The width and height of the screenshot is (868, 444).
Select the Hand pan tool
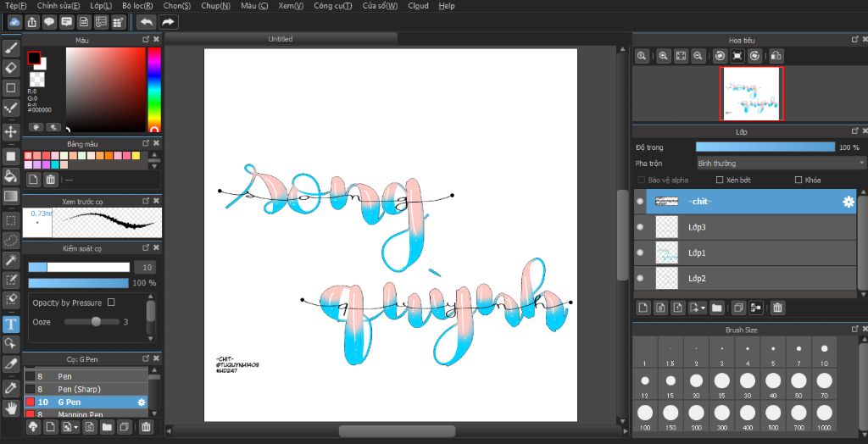[10, 408]
